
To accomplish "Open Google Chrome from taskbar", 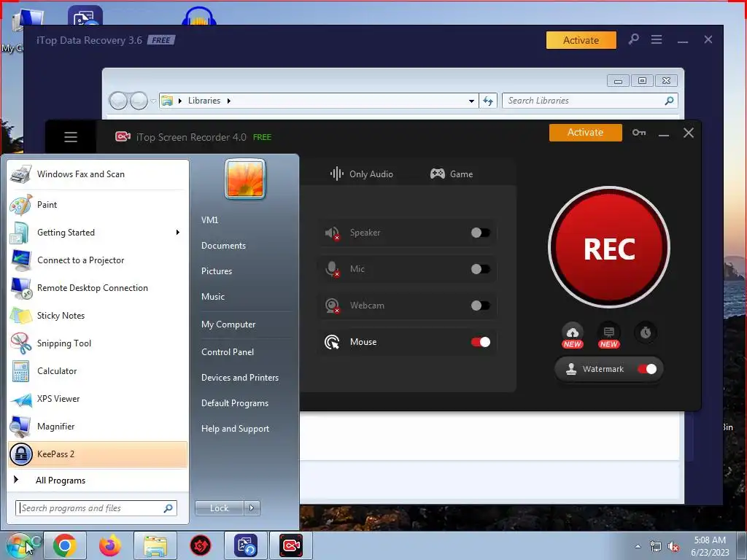I will [x=65, y=545].
